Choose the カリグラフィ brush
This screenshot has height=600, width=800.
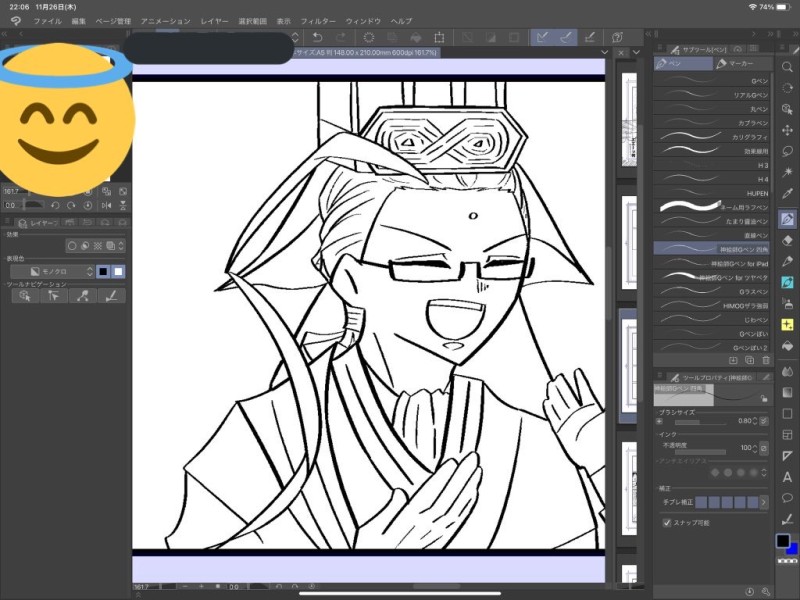point(712,137)
